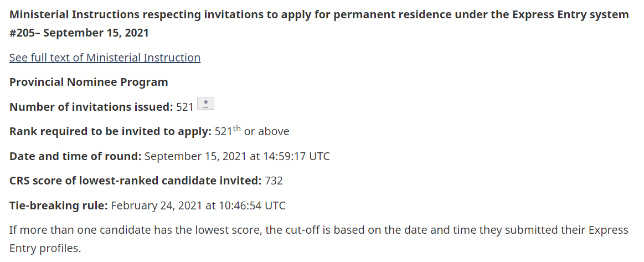The height and width of the screenshot is (262, 644).
Task: Click the "or above" rank text
Action: (266, 132)
